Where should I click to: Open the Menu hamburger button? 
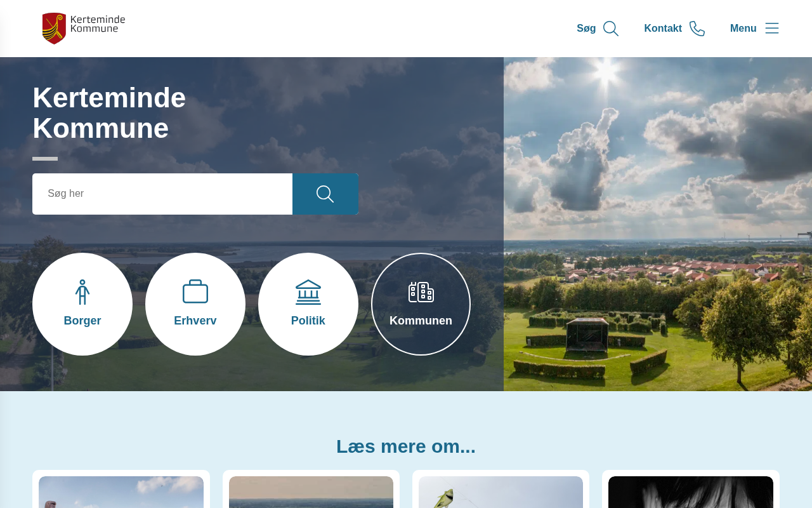click(x=754, y=29)
